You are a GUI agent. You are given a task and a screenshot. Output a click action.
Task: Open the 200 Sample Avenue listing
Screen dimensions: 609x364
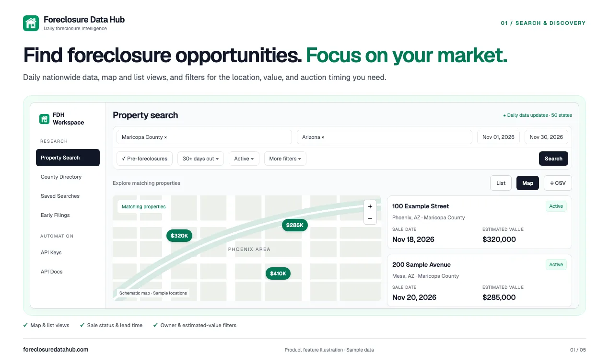480,281
